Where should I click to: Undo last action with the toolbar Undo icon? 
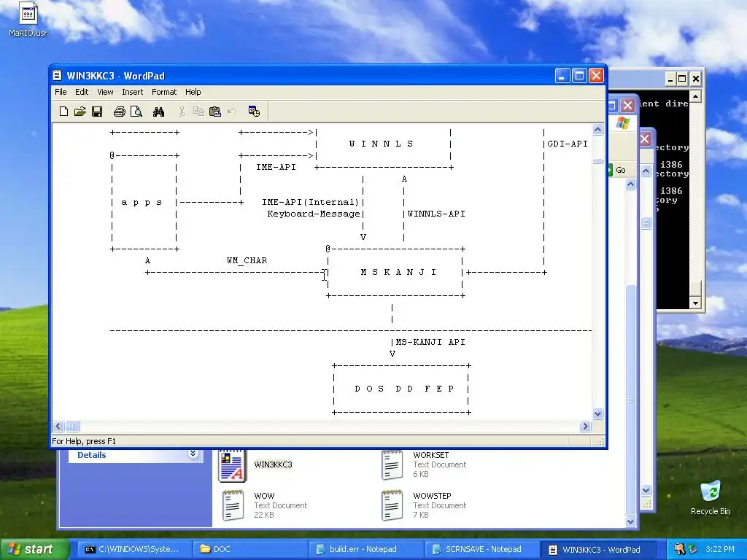pos(232,112)
